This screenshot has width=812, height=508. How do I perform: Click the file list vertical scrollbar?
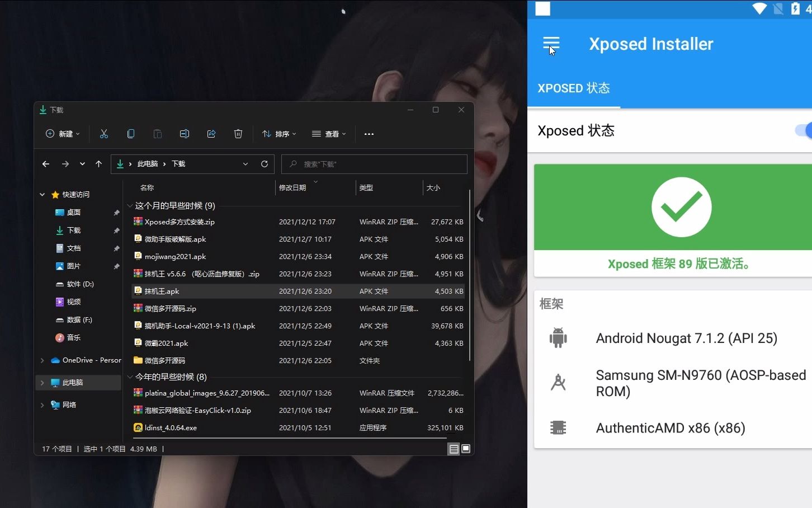[470, 275]
